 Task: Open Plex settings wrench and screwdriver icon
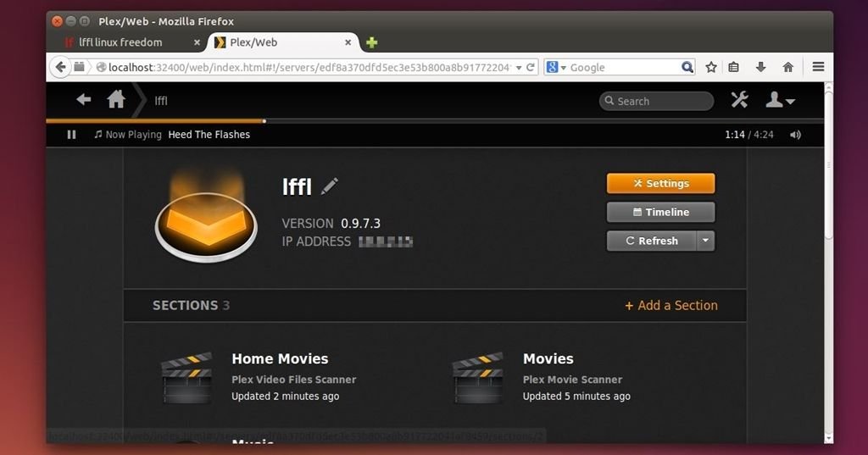(x=739, y=100)
